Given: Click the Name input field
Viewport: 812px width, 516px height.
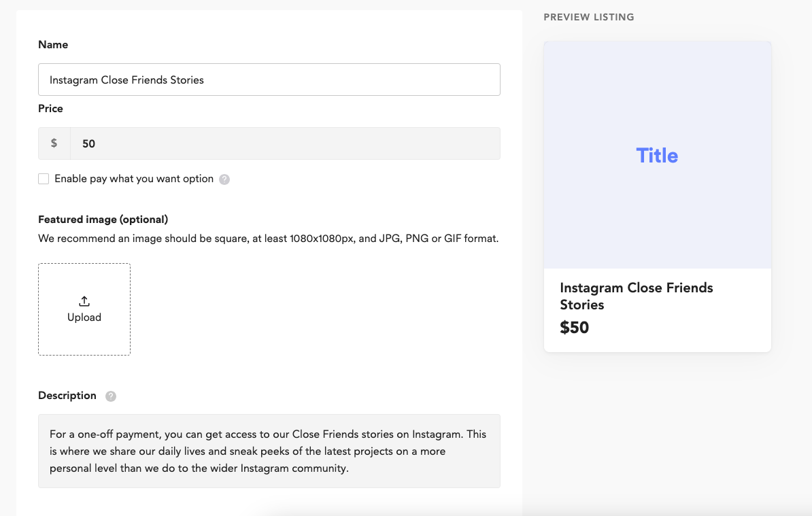Looking at the screenshot, I should 269,80.
